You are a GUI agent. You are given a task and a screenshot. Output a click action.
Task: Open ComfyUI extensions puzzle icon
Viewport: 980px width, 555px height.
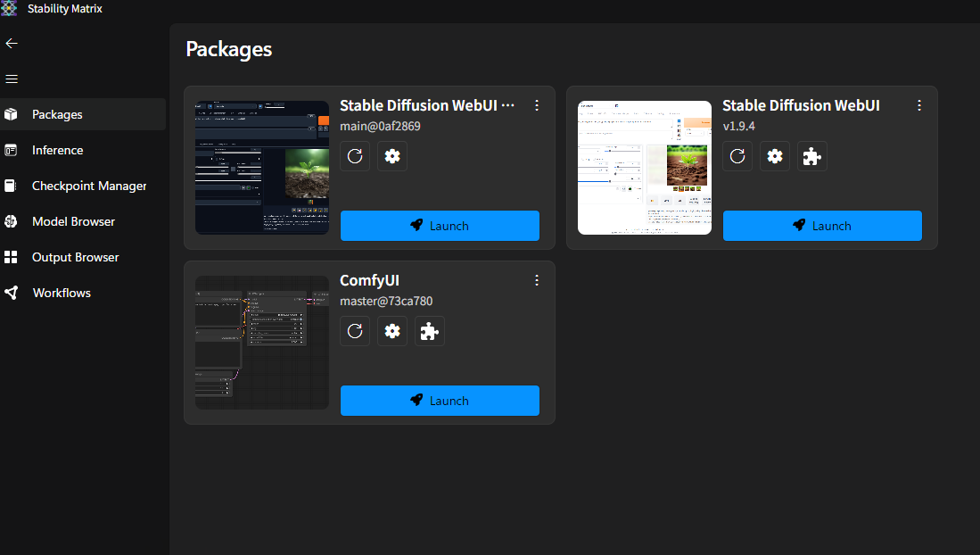[x=430, y=331]
